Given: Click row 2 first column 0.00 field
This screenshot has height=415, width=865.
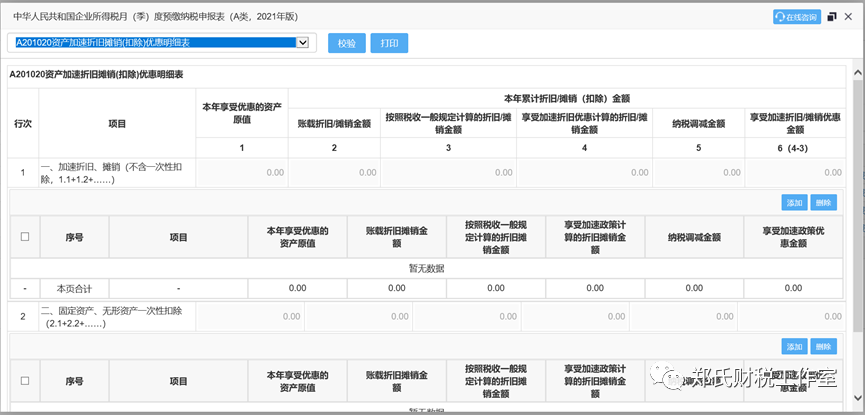Looking at the screenshot, I should 250,317.
